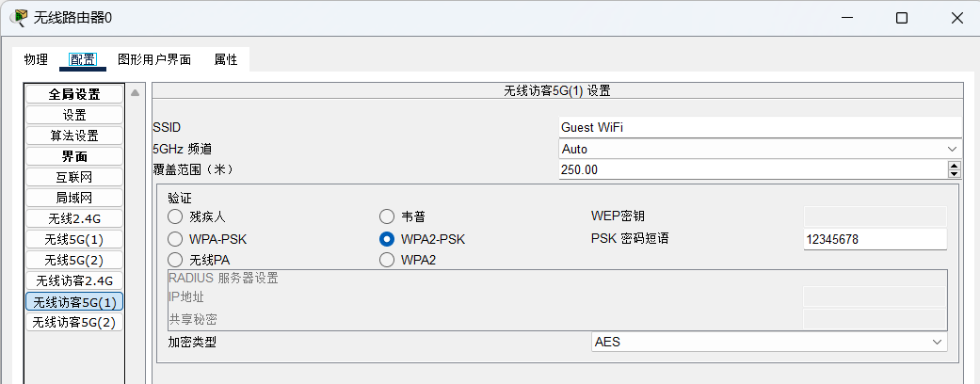Screen dimensions: 980x384
Task: Open the 5GHz 频道 Auto dropdown
Action: pyautogui.click(x=760, y=150)
